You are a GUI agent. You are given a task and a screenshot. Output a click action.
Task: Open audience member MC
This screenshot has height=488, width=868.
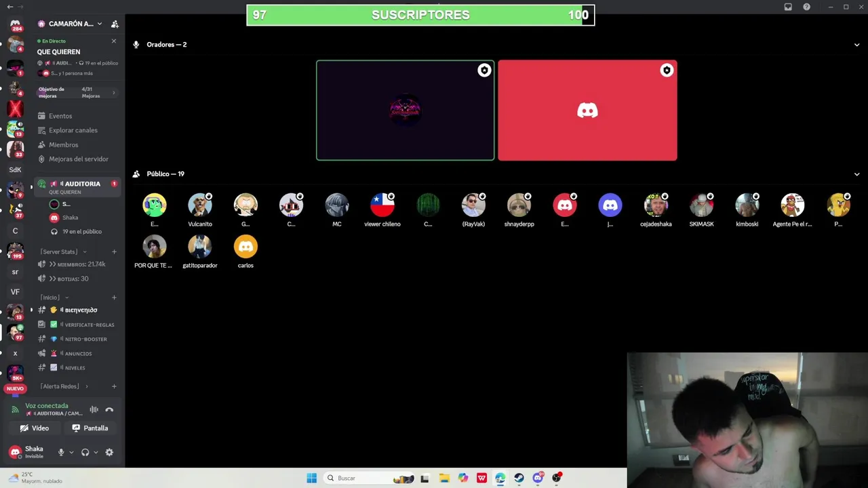click(337, 209)
